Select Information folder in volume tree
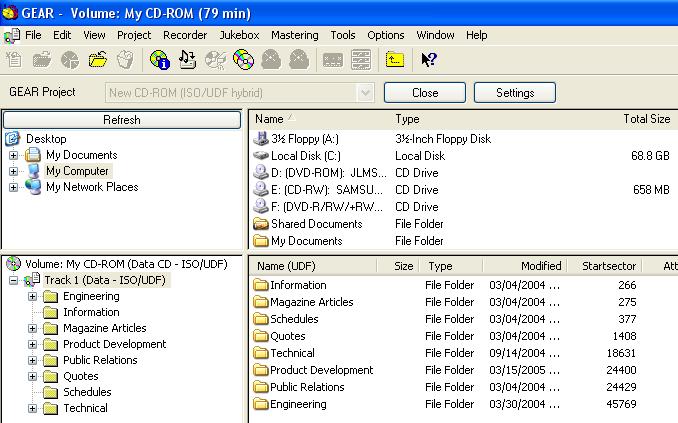 [x=91, y=312]
